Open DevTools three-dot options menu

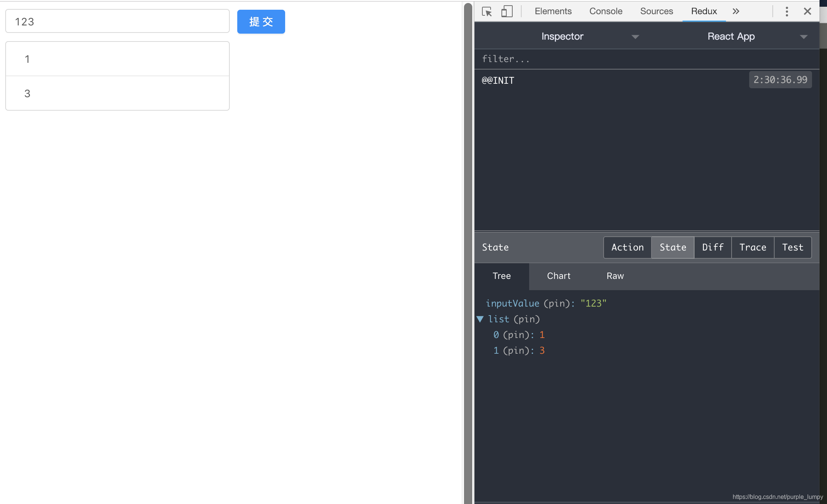click(787, 12)
